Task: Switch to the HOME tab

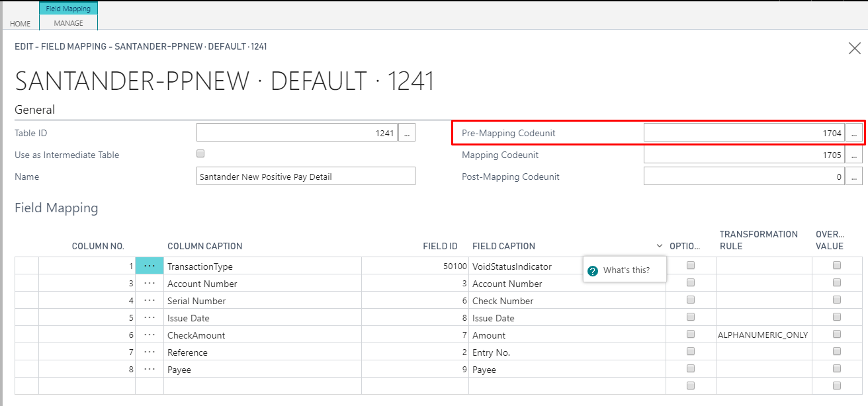Action: [x=20, y=24]
